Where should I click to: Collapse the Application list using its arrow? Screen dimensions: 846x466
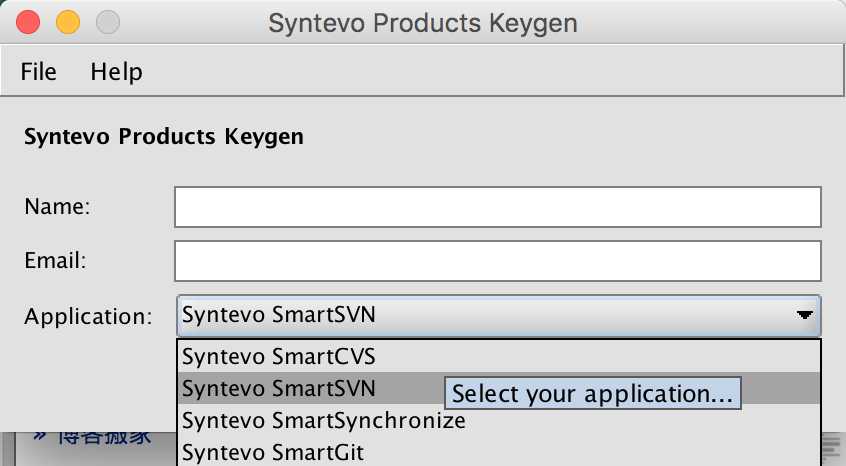(x=804, y=315)
